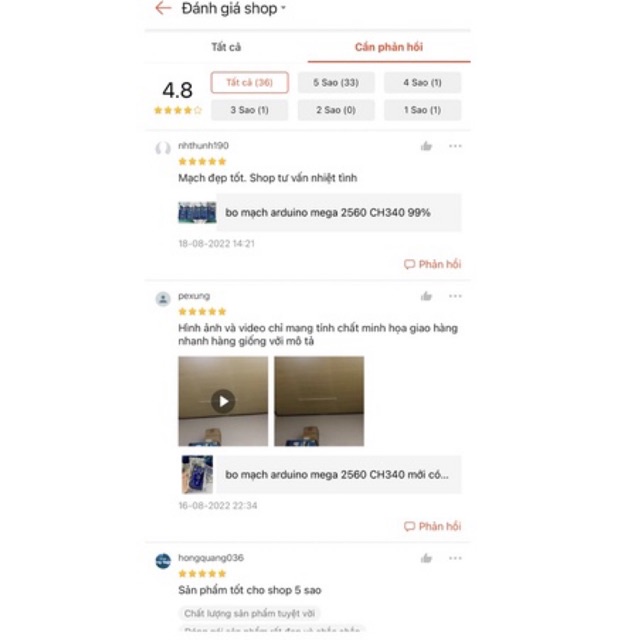640x640 pixels.
Task: Open more options for pexung's review
Action: click(x=455, y=296)
